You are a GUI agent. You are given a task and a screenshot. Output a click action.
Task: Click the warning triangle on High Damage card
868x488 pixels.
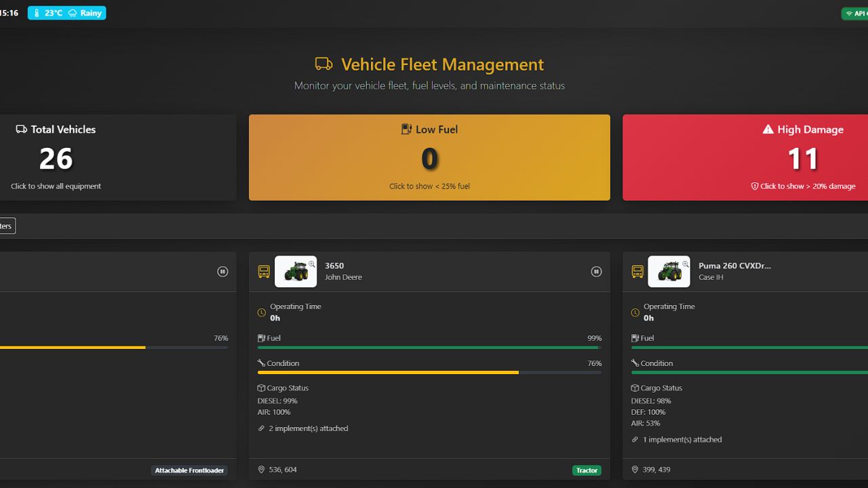pyautogui.click(x=768, y=129)
